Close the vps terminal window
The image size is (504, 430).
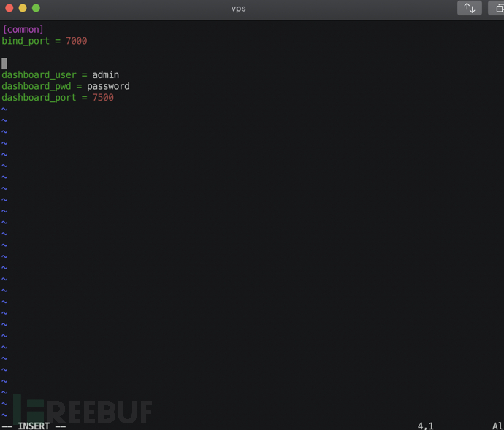point(9,8)
